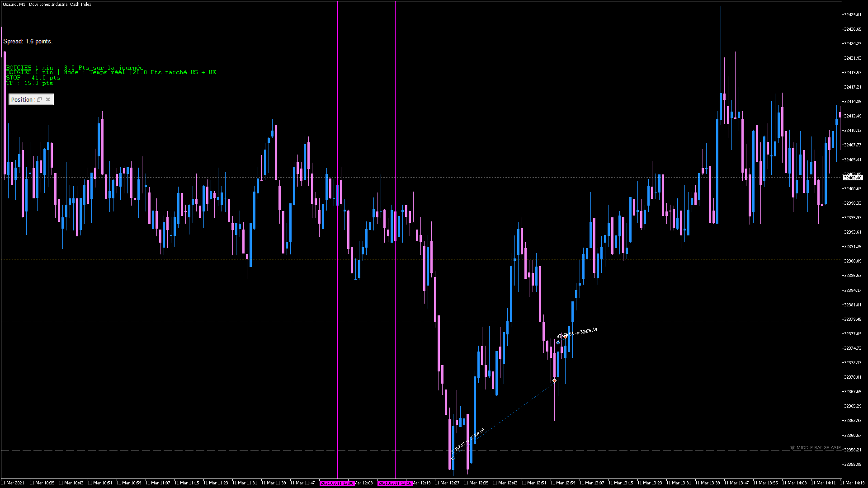Click the TP 15.0 pts label

coord(29,83)
